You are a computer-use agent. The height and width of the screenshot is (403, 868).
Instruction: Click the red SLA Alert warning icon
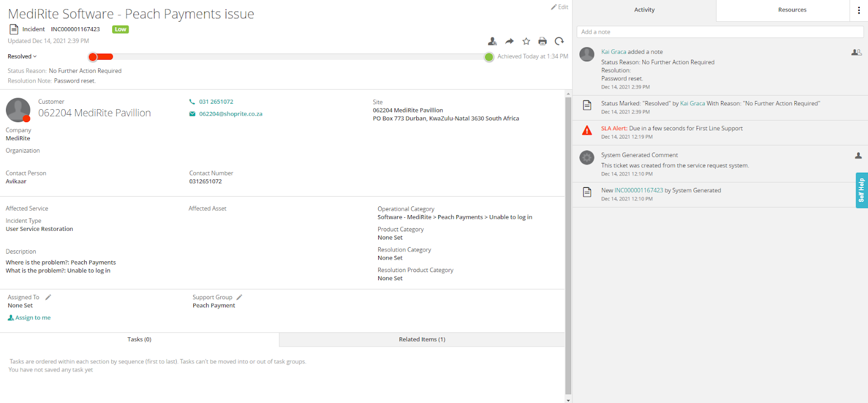point(587,130)
